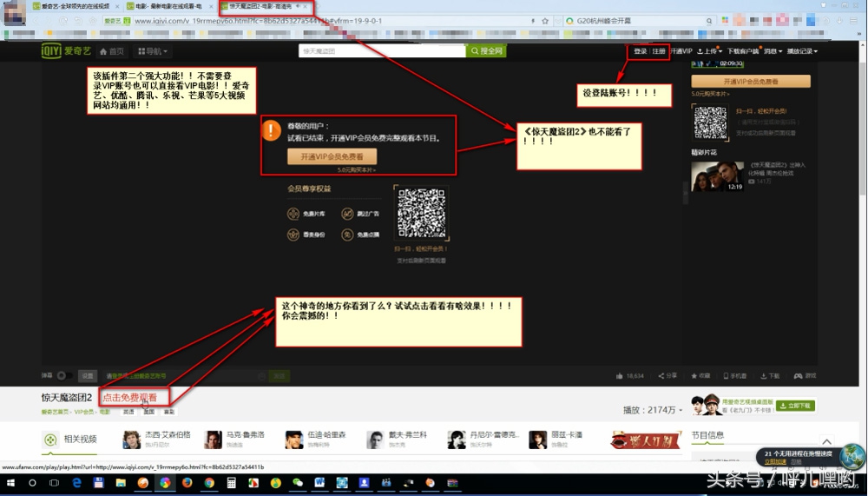Open actor 伍迪·哈里森 thumbnail
The width and height of the screenshot is (868, 496).
click(x=294, y=440)
